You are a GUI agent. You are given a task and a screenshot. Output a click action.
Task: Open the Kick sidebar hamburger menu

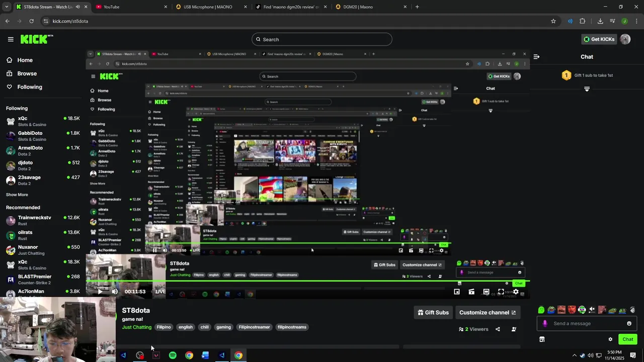pos(11,39)
